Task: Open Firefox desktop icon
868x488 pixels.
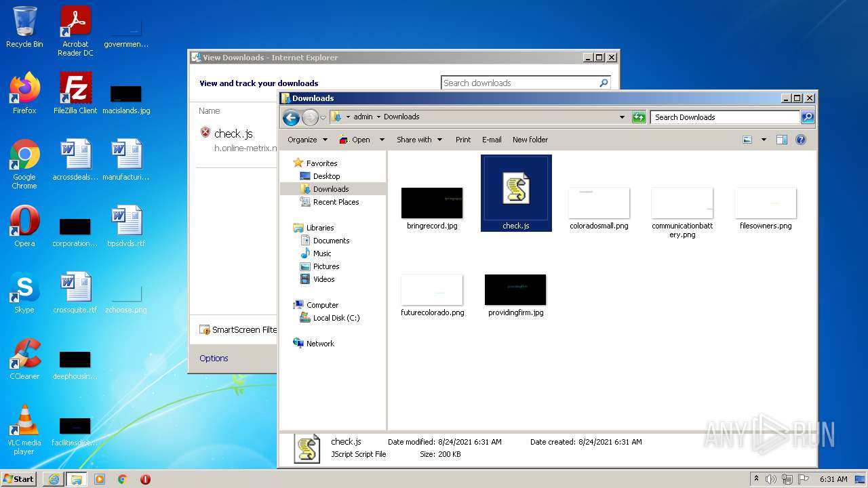Action: (x=24, y=94)
